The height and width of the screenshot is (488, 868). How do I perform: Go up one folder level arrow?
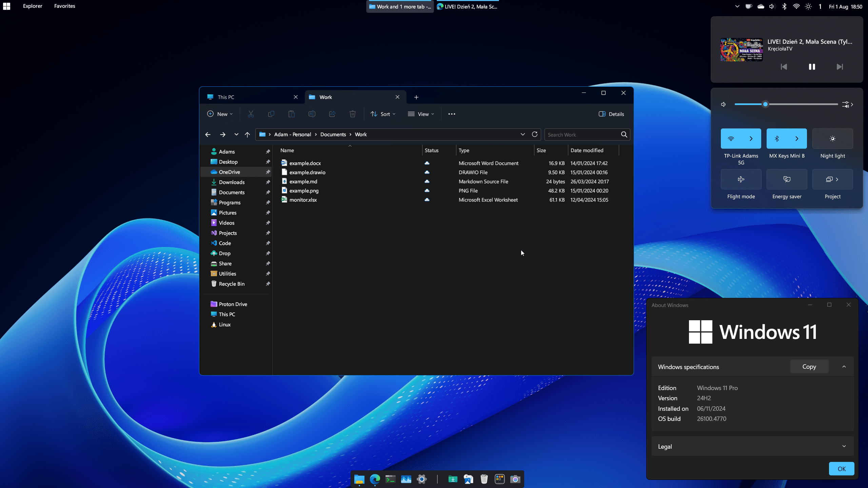coord(247,135)
